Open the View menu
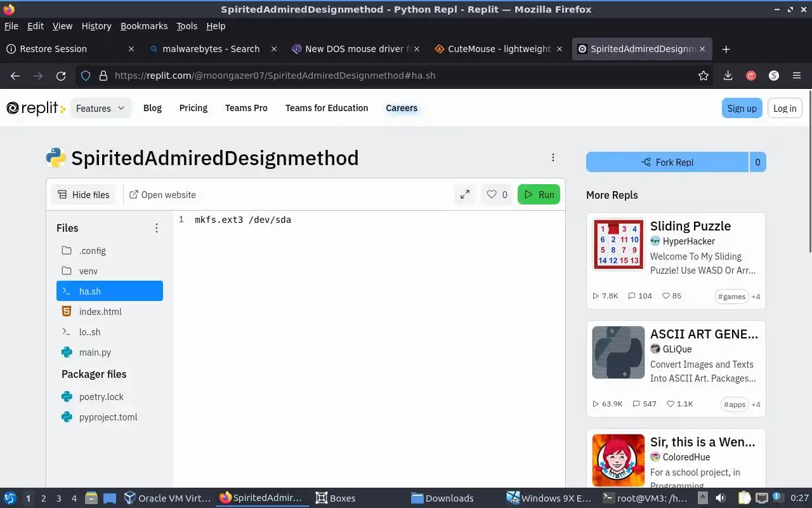Screen dimensions: 812x508 click(x=62, y=26)
